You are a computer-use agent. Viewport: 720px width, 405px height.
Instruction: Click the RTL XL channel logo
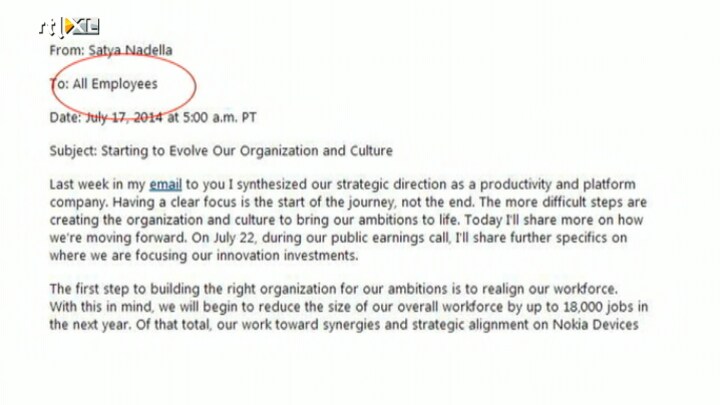click(69, 27)
